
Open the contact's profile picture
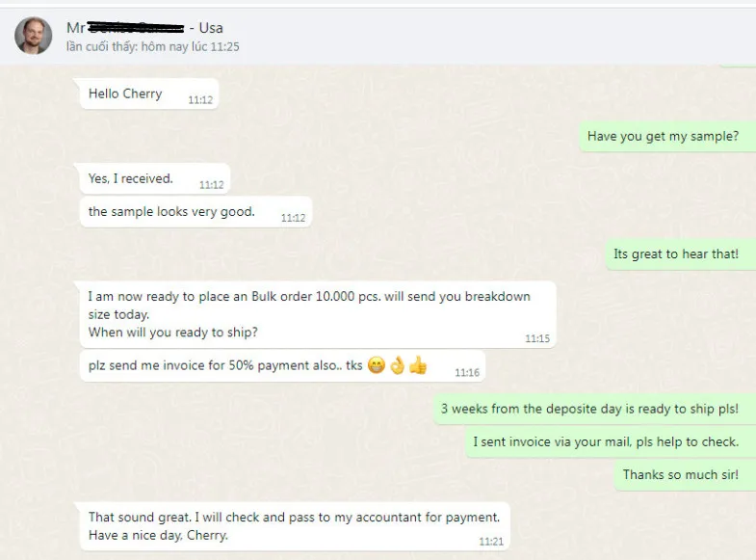point(34,36)
